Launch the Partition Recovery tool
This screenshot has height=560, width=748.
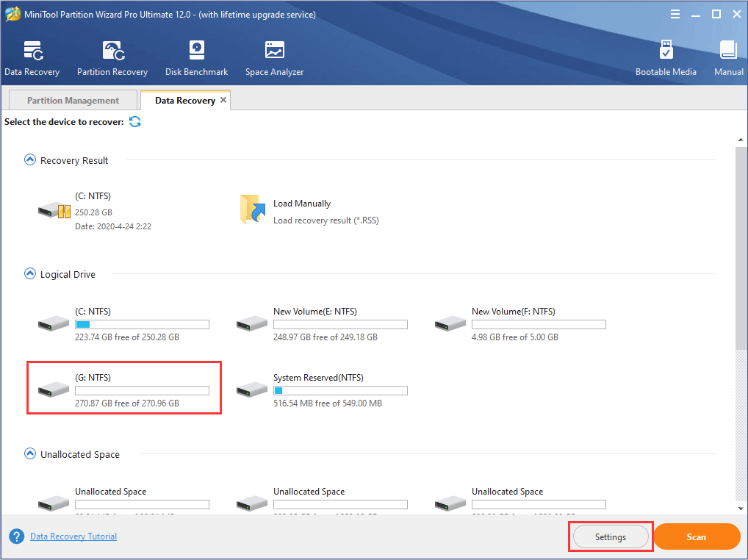pyautogui.click(x=112, y=58)
